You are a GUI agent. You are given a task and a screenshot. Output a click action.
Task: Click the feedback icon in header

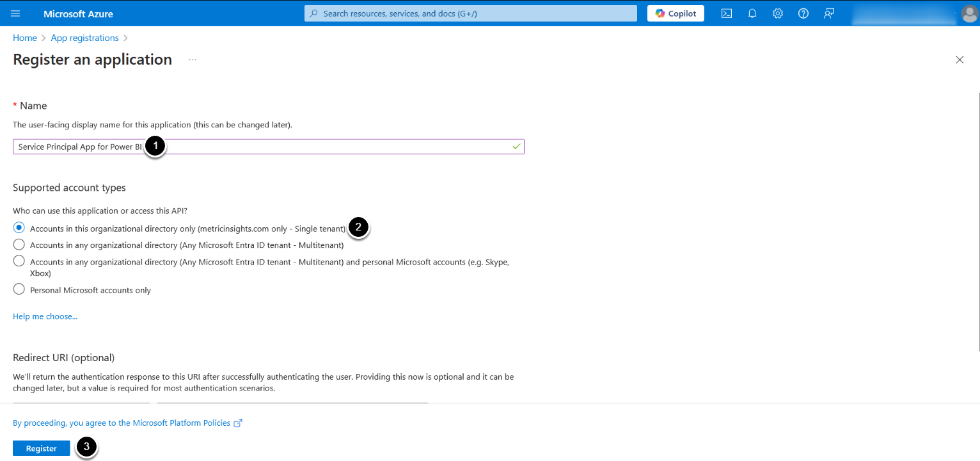pyautogui.click(x=829, y=13)
